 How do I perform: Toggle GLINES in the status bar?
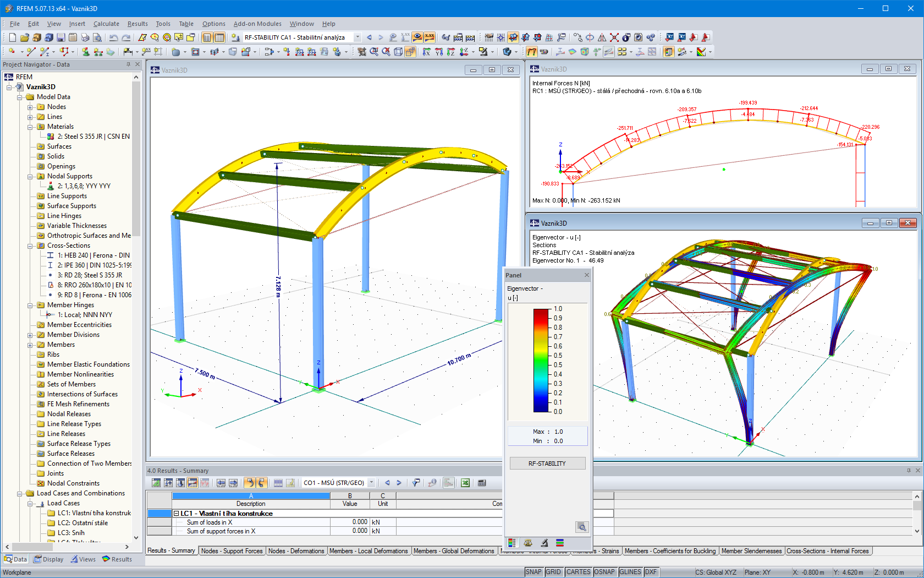(630, 572)
